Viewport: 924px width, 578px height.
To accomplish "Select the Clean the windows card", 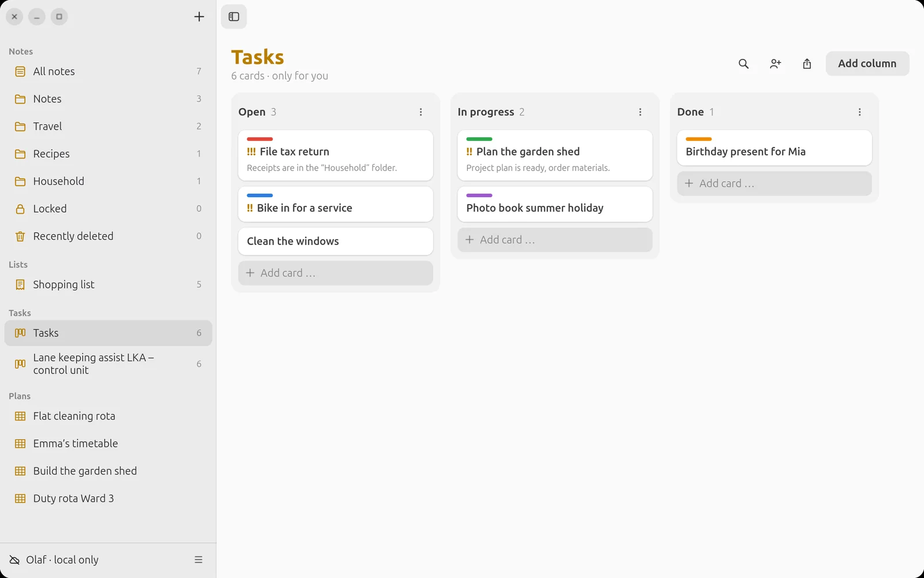I will click(336, 241).
